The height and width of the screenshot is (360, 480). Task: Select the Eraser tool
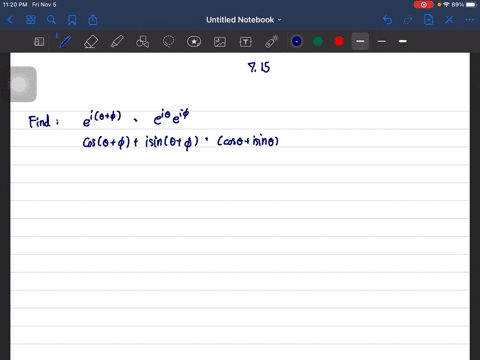pyautogui.click(x=91, y=42)
